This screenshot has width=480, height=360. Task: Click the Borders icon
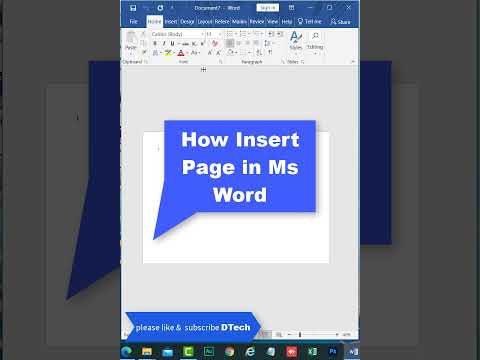pyautogui.click(x=243, y=52)
